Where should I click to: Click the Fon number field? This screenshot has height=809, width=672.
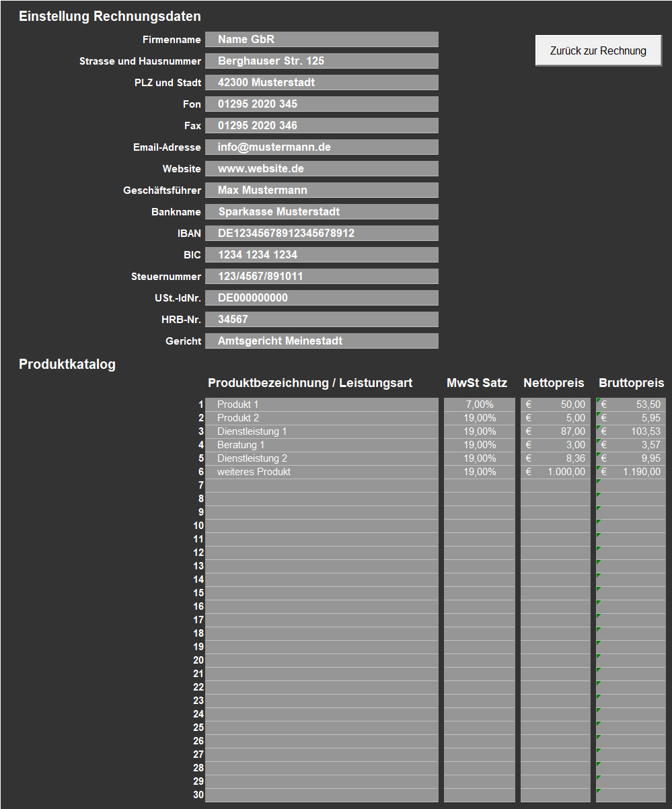pos(322,104)
